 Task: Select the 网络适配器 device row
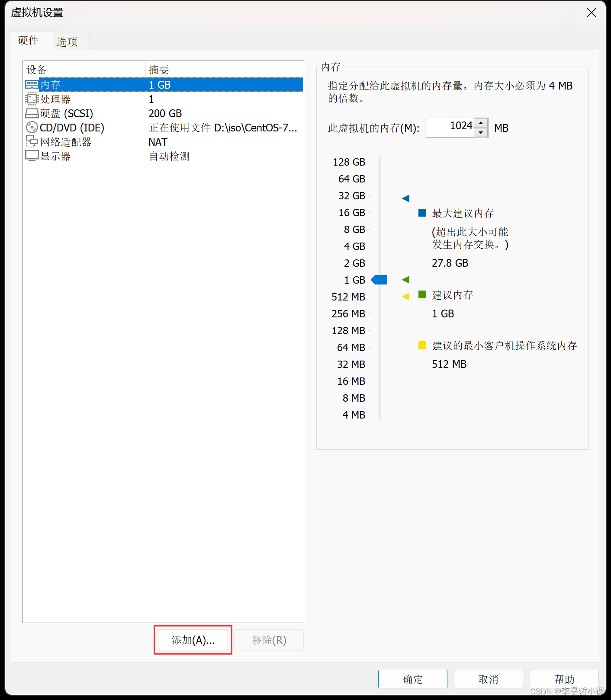164,142
